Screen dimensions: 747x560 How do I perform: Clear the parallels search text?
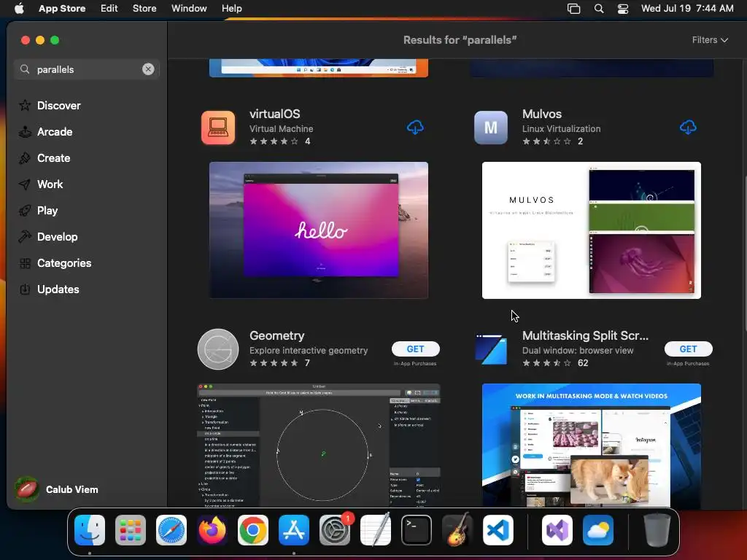[148, 69]
